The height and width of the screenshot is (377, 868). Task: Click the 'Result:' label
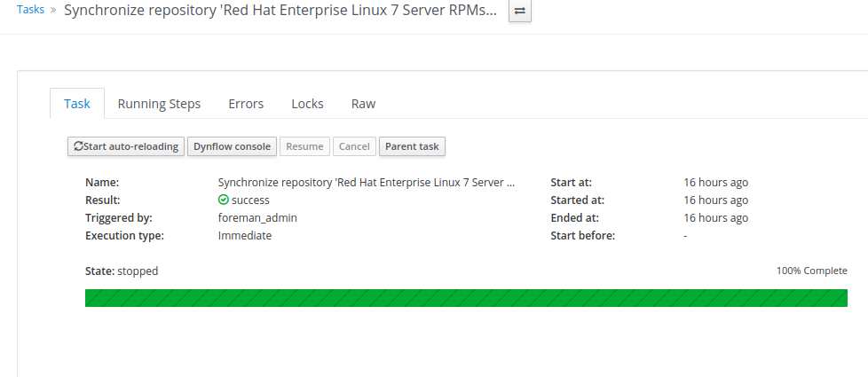[102, 200]
